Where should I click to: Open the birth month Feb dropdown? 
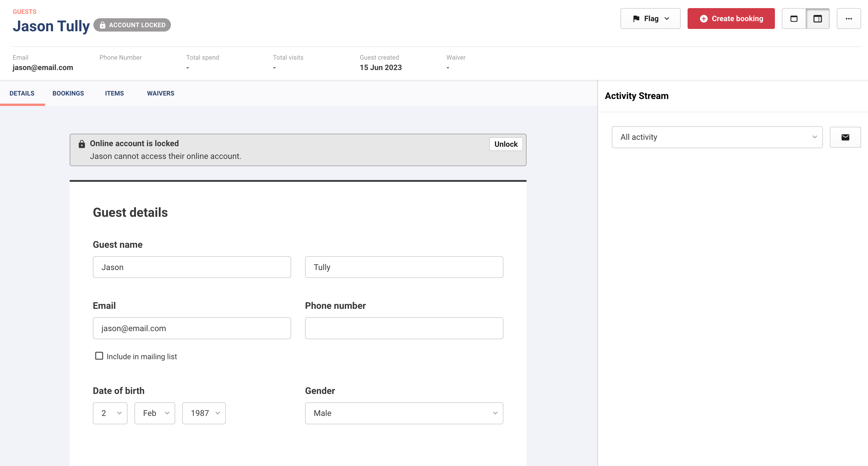(x=155, y=413)
